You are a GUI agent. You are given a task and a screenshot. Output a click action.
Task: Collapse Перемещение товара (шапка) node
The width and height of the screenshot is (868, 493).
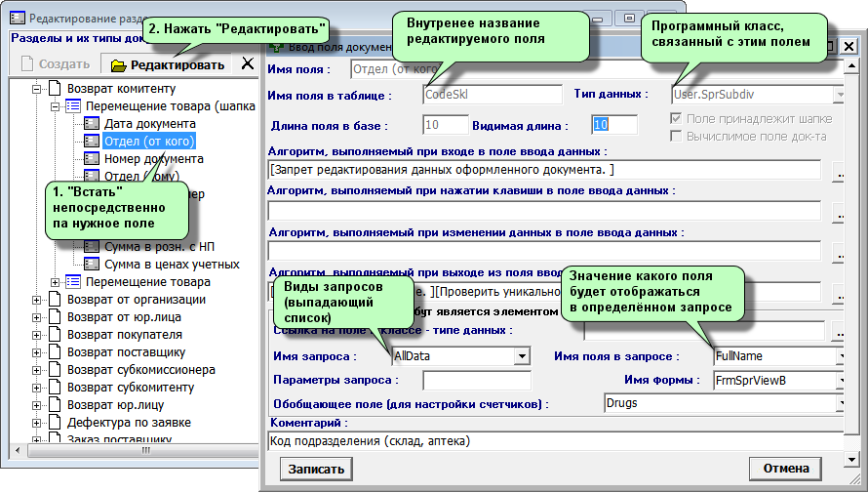(x=56, y=106)
